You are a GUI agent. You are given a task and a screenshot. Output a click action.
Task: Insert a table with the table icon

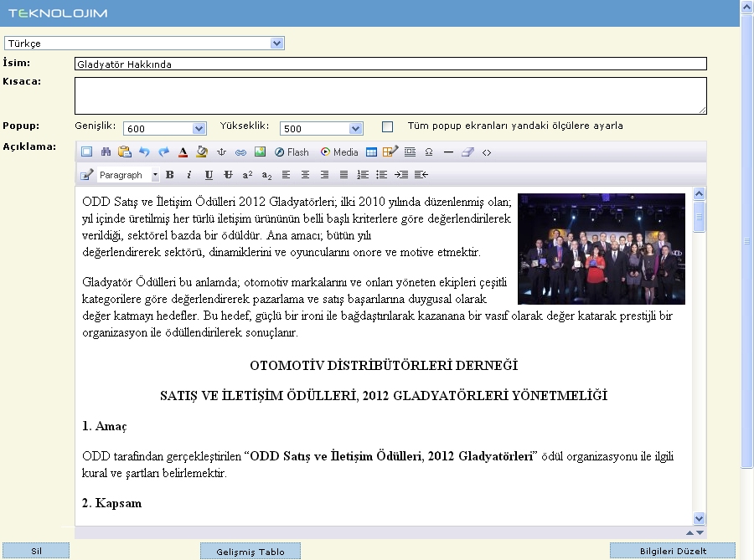(x=371, y=152)
